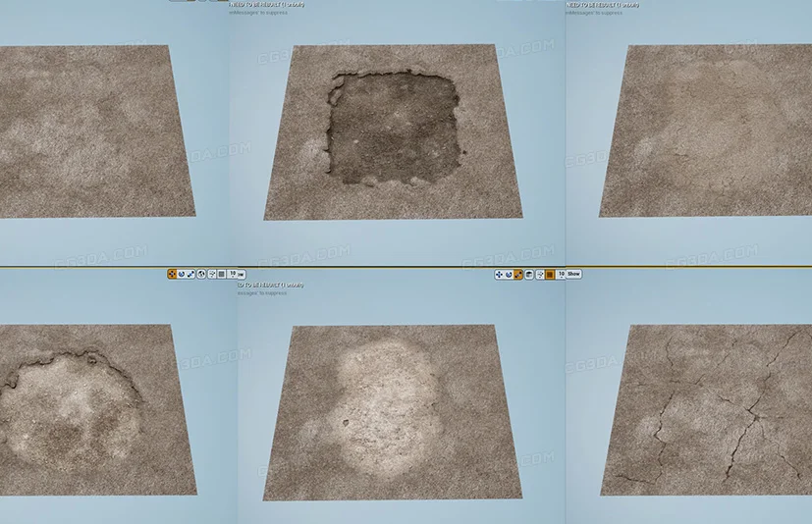This screenshot has width=812, height=524.
Task: Select the ground plane with the deep cracks
Action: click(706, 410)
